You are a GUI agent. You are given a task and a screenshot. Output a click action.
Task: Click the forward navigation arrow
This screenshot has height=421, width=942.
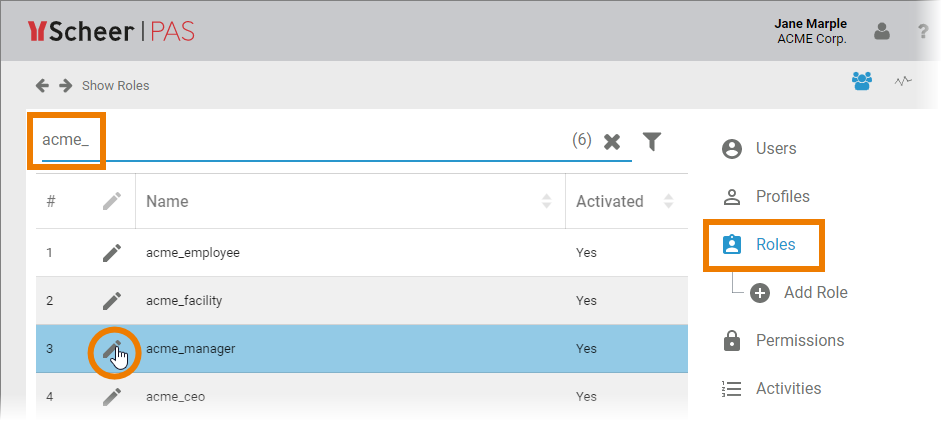[65, 85]
